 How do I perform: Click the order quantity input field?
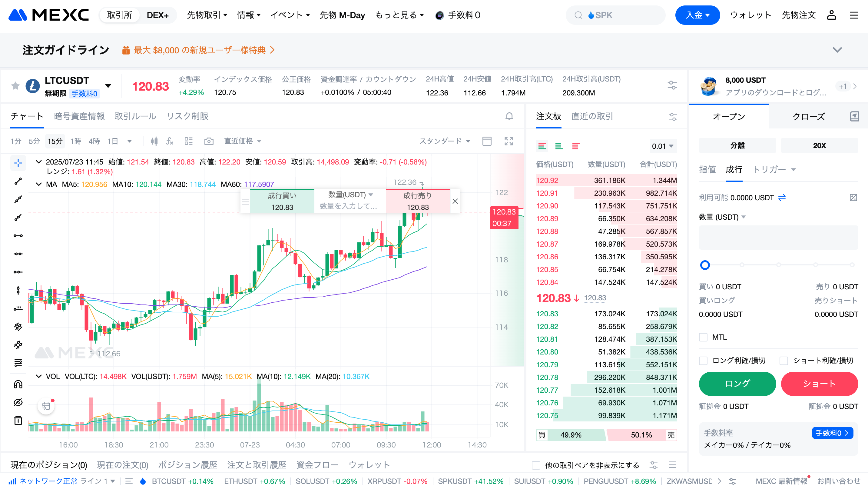(778, 238)
